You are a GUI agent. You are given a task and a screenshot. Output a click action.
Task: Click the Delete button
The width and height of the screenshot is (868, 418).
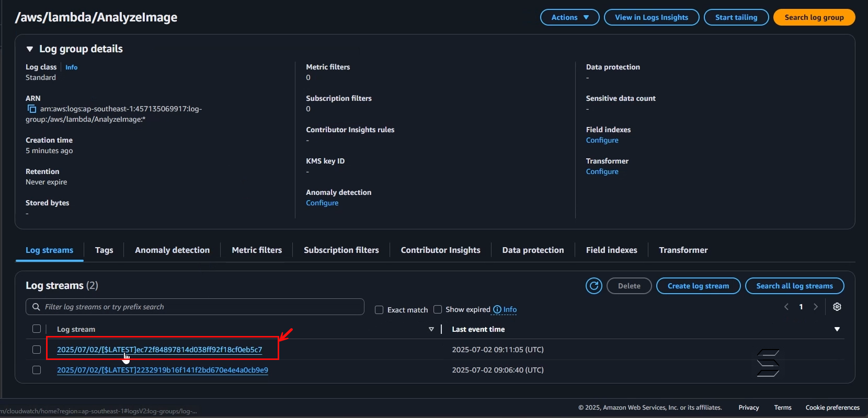point(629,286)
